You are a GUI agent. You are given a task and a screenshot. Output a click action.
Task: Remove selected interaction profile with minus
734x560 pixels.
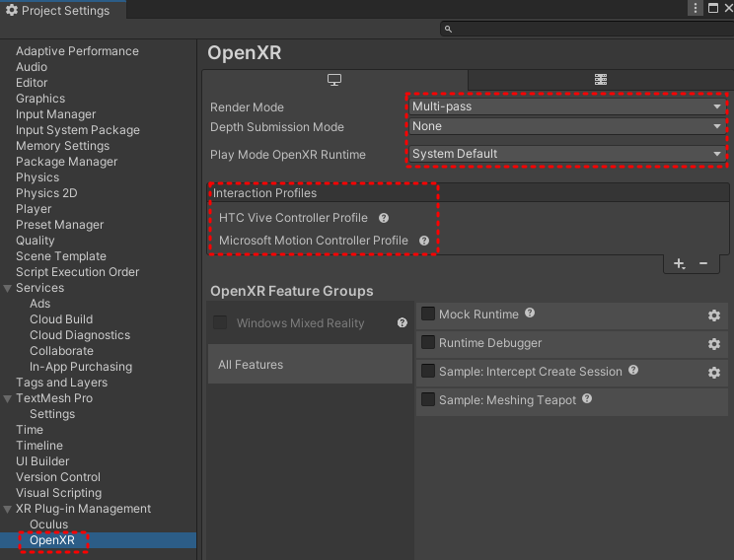[703, 263]
